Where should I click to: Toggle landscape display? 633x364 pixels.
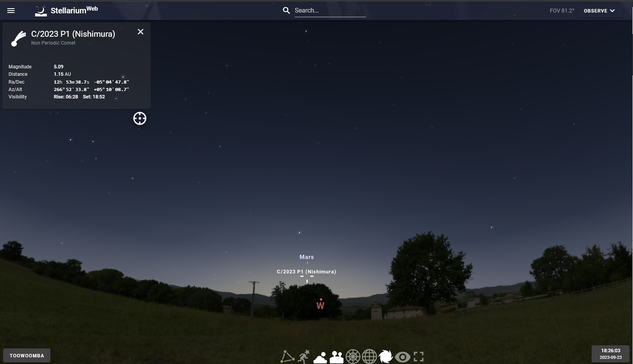tap(336, 357)
